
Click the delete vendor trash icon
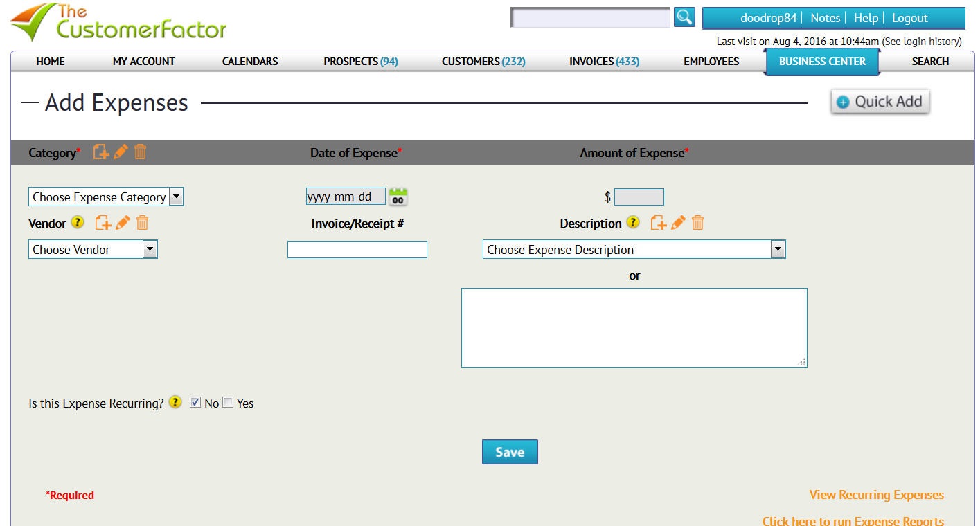point(142,223)
